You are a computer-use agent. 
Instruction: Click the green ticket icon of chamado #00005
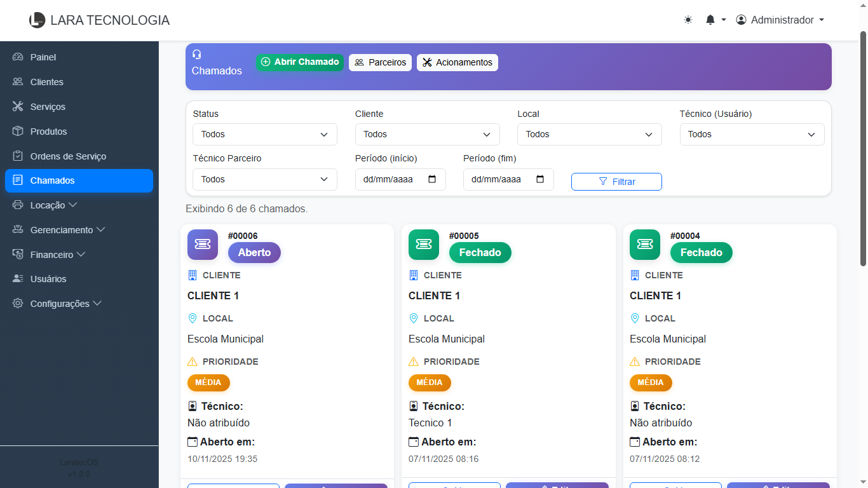(x=424, y=245)
